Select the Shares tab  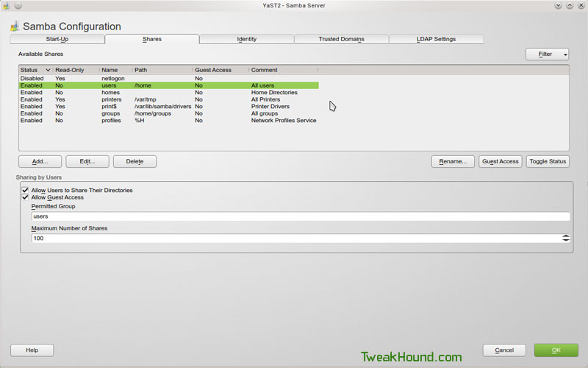[x=152, y=39]
